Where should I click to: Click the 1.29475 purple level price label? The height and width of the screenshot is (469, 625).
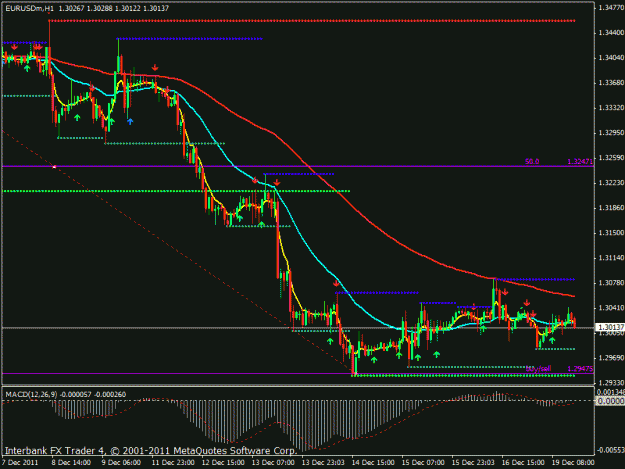click(580, 369)
